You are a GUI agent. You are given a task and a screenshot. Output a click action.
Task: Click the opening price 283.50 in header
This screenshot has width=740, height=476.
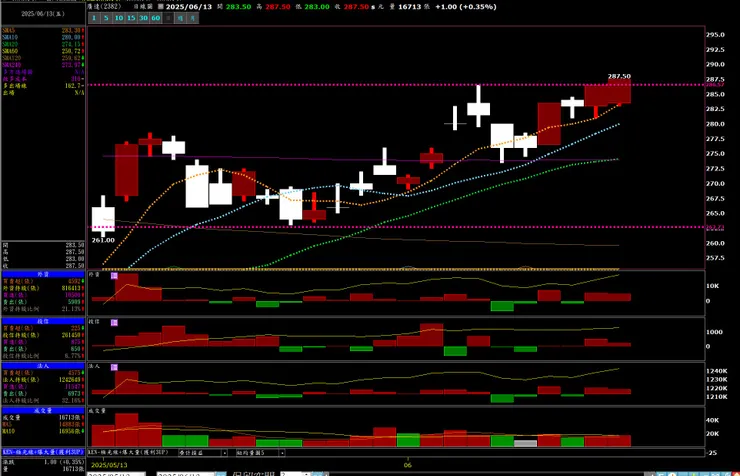(238, 7)
